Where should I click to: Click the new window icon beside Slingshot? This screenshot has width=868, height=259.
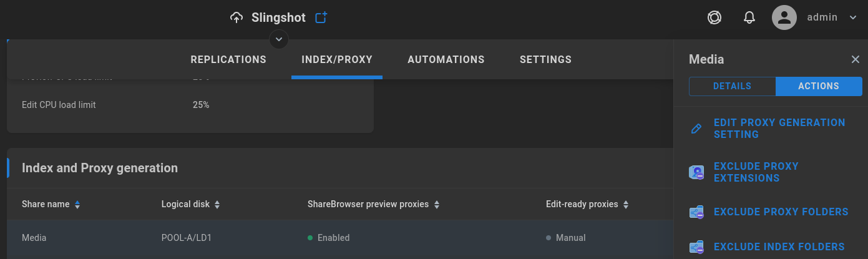point(321,17)
